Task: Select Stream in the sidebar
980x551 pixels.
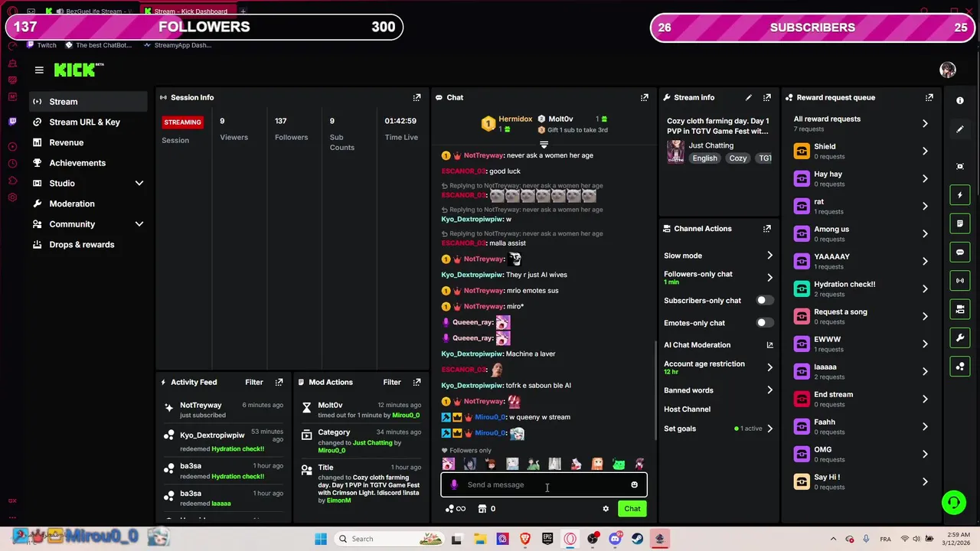Action: pyautogui.click(x=89, y=102)
